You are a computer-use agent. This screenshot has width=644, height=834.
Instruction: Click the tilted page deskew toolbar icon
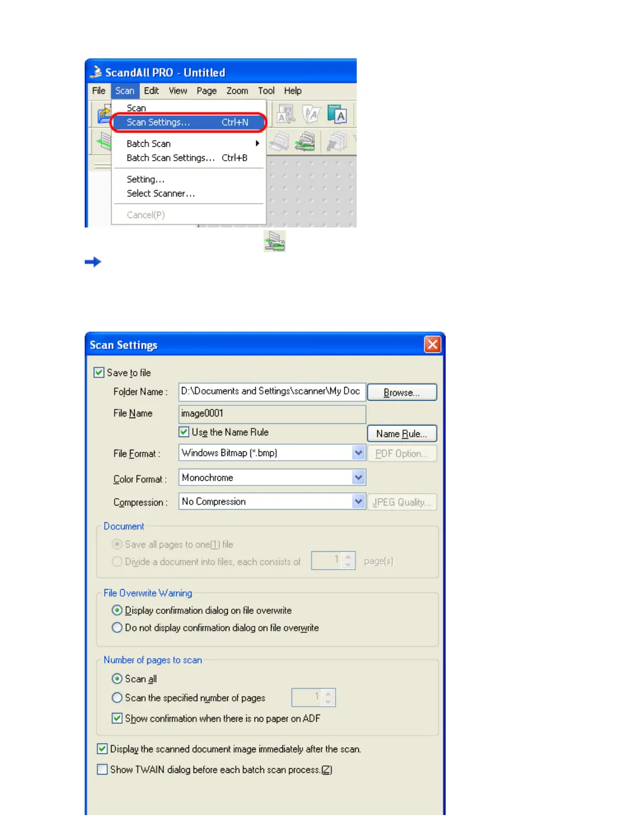point(311,114)
